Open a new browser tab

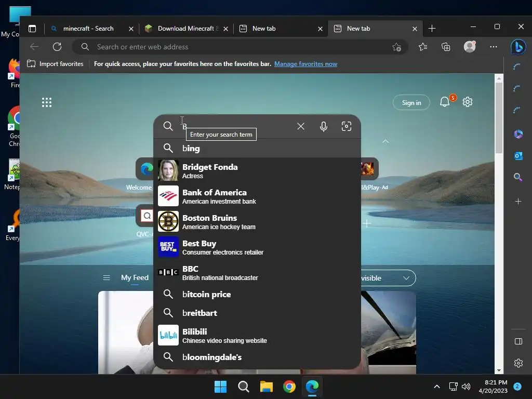pyautogui.click(x=432, y=29)
